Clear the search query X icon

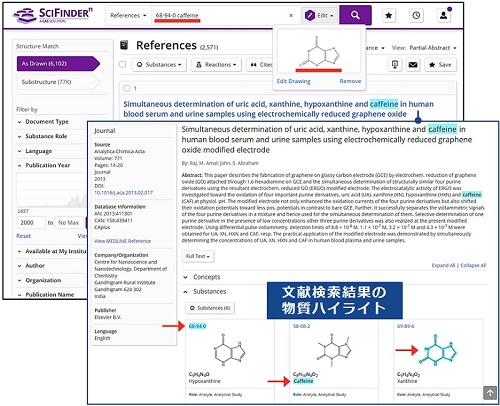[291, 15]
